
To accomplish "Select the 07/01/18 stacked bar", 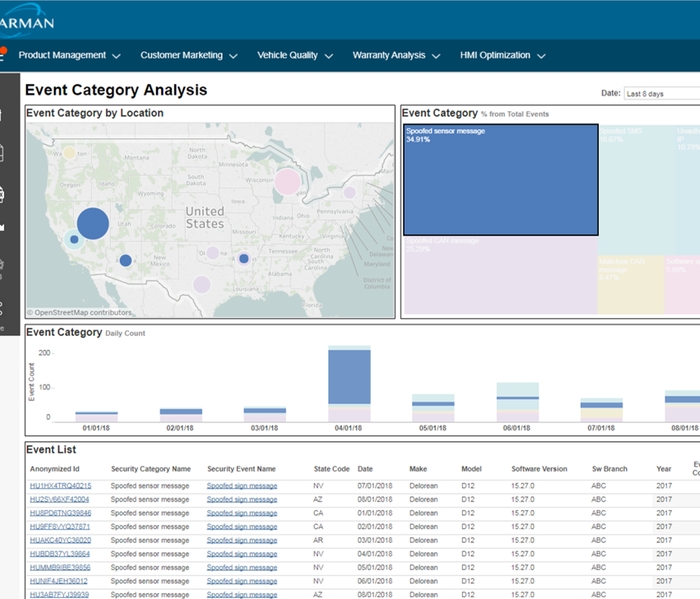I will point(601,410).
